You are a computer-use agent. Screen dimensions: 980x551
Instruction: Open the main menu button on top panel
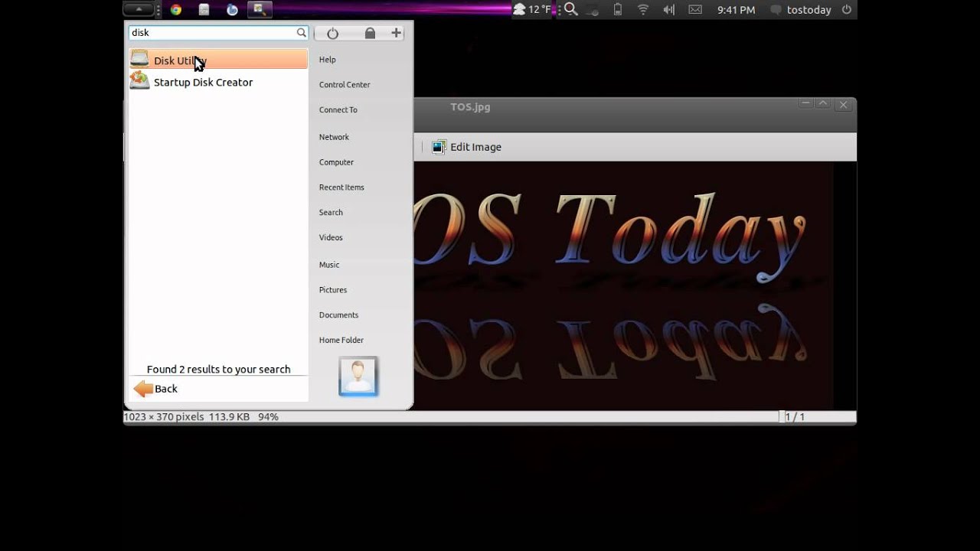point(139,9)
